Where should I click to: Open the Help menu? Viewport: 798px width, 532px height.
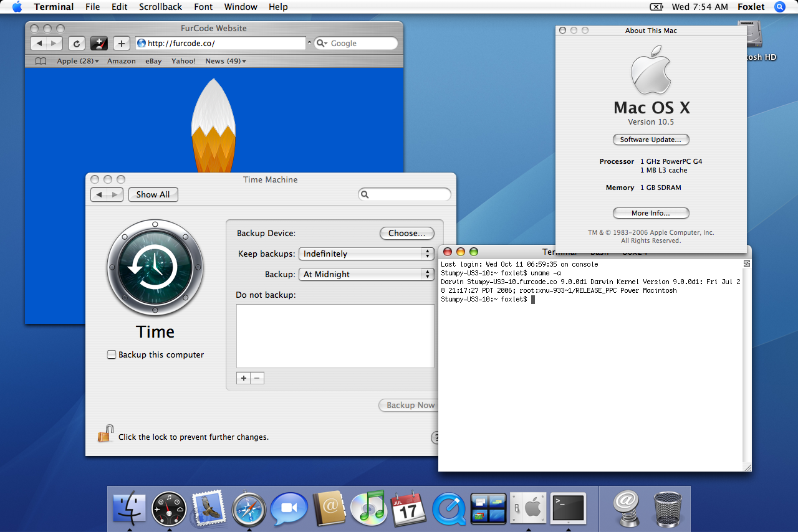[278, 7]
